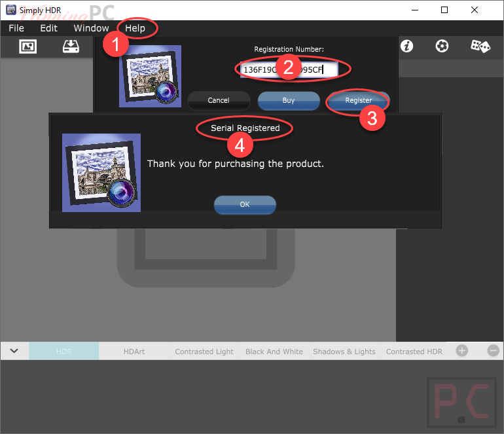Screen dimensions: 504x434
Task: Close the Simply HDR window
Action: coord(474,10)
